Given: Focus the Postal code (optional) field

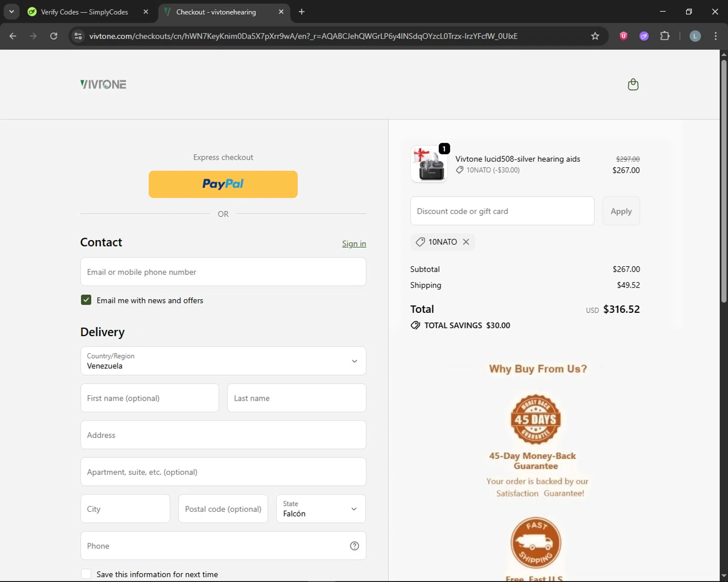Looking at the screenshot, I should pyautogui.click(x=223, y=509).
